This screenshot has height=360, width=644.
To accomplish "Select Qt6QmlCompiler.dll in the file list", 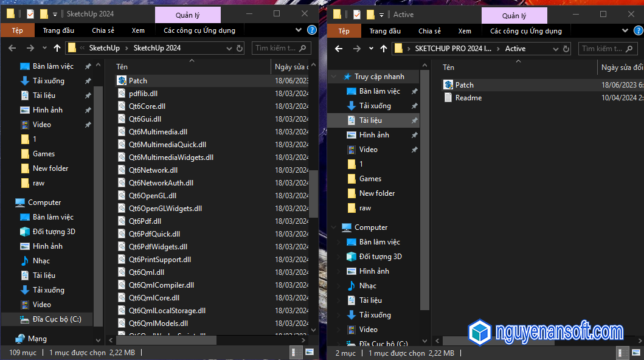I will coord(161,285).
